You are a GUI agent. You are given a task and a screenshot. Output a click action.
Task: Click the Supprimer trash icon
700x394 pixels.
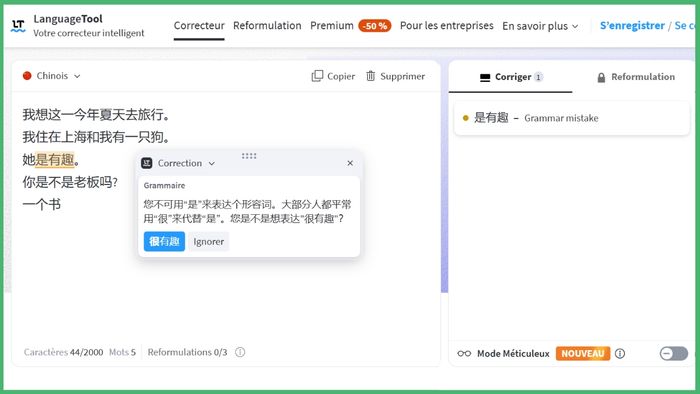[x=371, y=76]
